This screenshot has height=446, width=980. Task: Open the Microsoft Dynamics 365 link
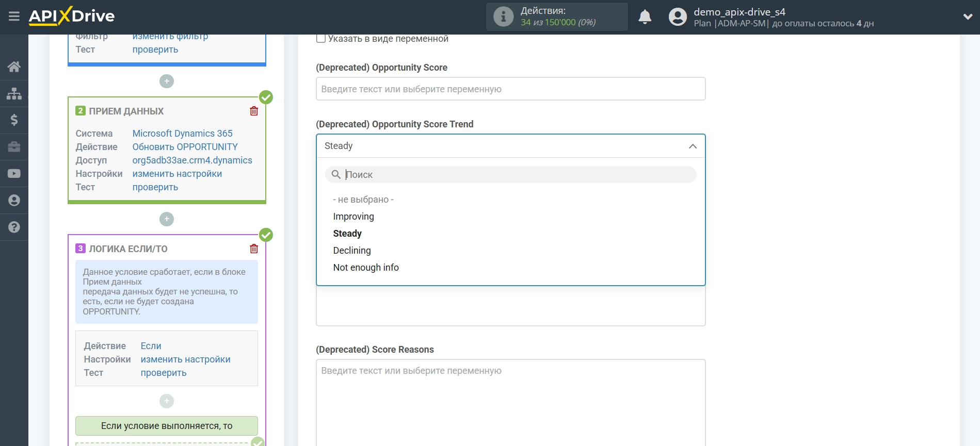183,134
